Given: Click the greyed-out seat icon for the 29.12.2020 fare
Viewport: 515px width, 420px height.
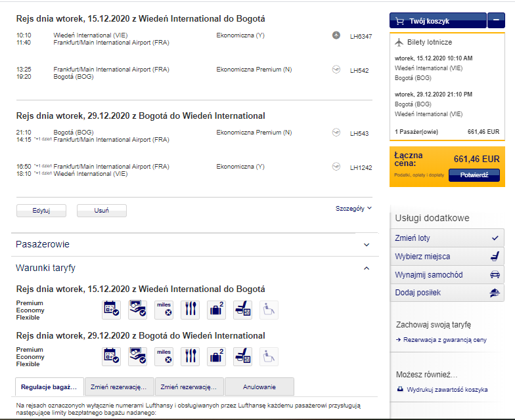Looking at the screenshot, I should coord(269,356).
